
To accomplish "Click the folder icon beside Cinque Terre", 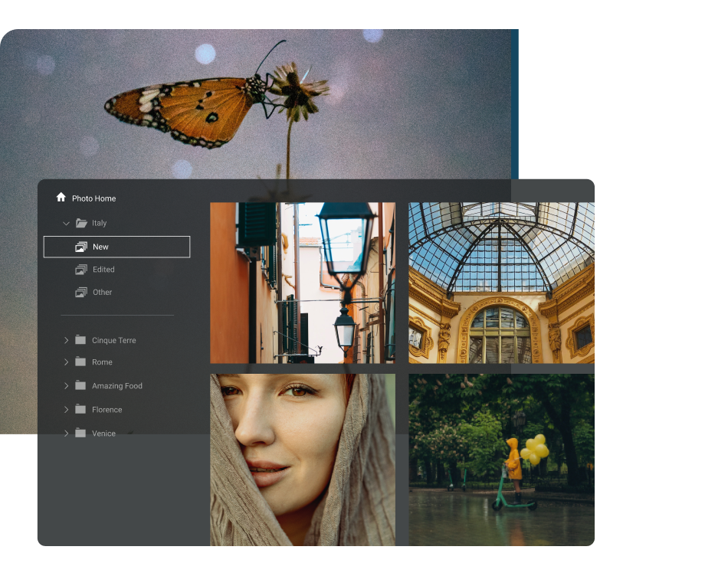I will [80, 340].
